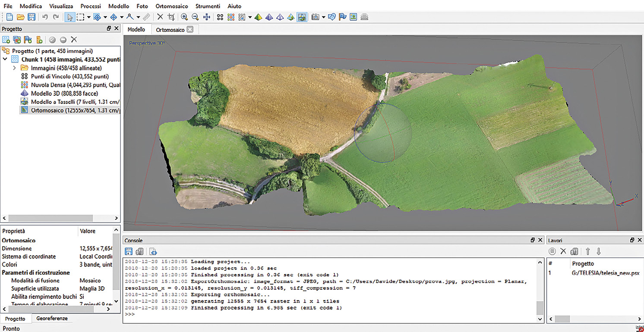This screenshot has width=644, height=332.
Task: Toggle dense cloud view
Action: click(231, 17)
